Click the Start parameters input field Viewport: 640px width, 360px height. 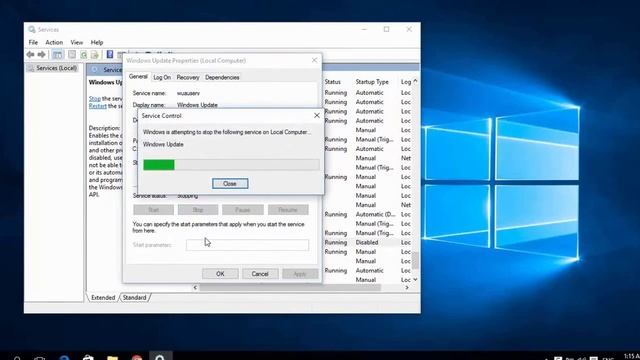247,245
